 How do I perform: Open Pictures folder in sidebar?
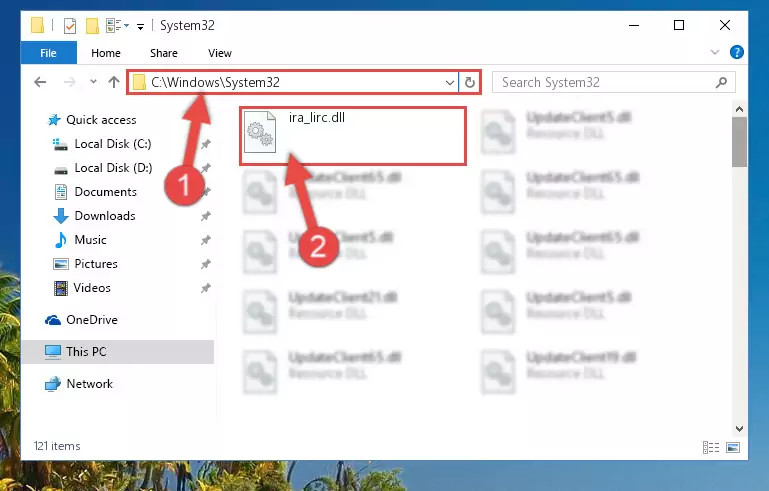[x=96, y=264]
